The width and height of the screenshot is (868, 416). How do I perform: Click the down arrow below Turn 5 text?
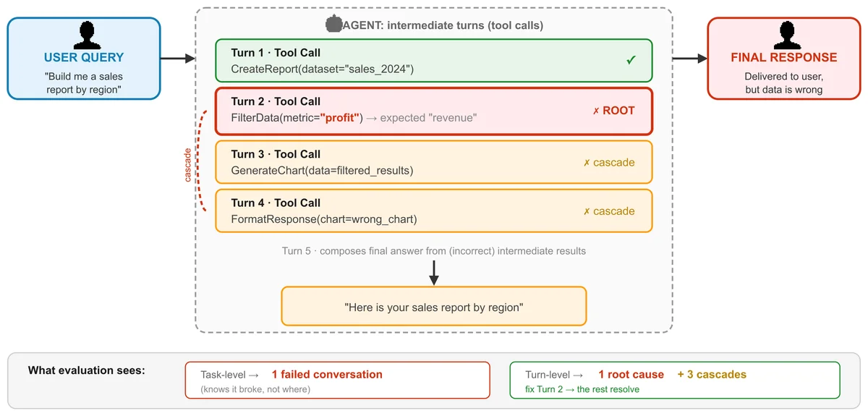coord(433,272)
